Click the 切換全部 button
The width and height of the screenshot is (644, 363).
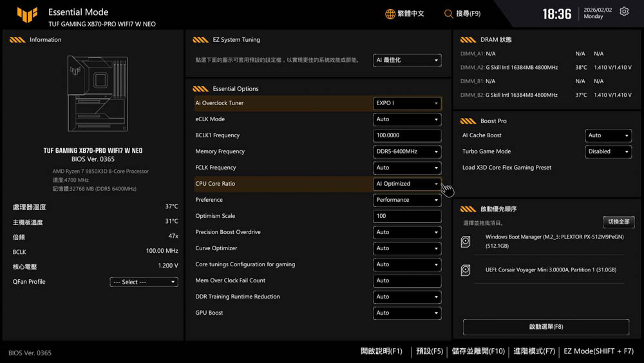[618, 222]
